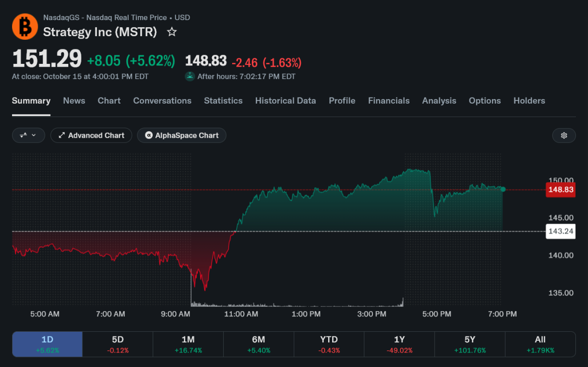Select the 1D time range
588x367 pixels.
point(47,344)
